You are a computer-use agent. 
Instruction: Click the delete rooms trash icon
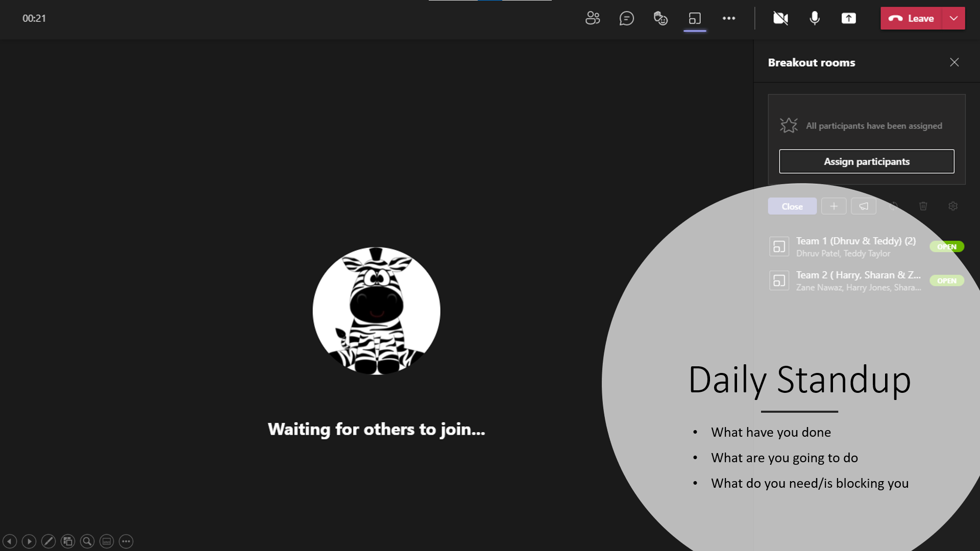coord(923,206)
